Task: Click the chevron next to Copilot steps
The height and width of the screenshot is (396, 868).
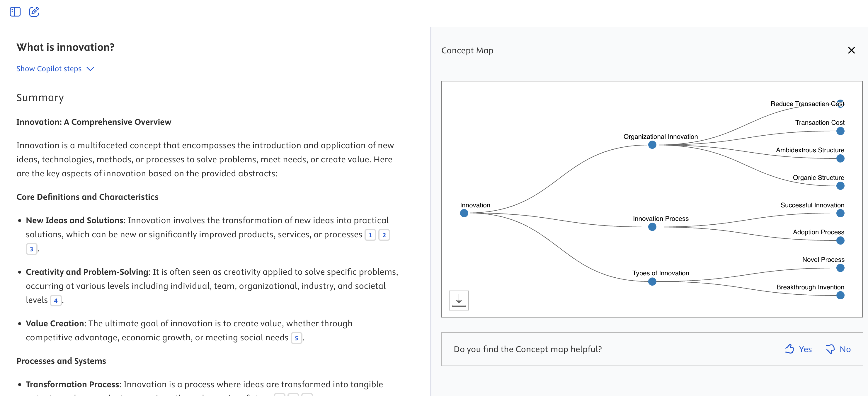Action: [x=90, y=69]
